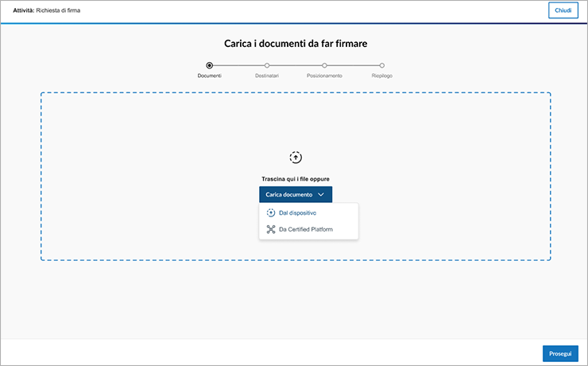The width and height of the screenshot is (588, 366).
Task: Select the Posizionamento step circle
Action: coord(324,65)
